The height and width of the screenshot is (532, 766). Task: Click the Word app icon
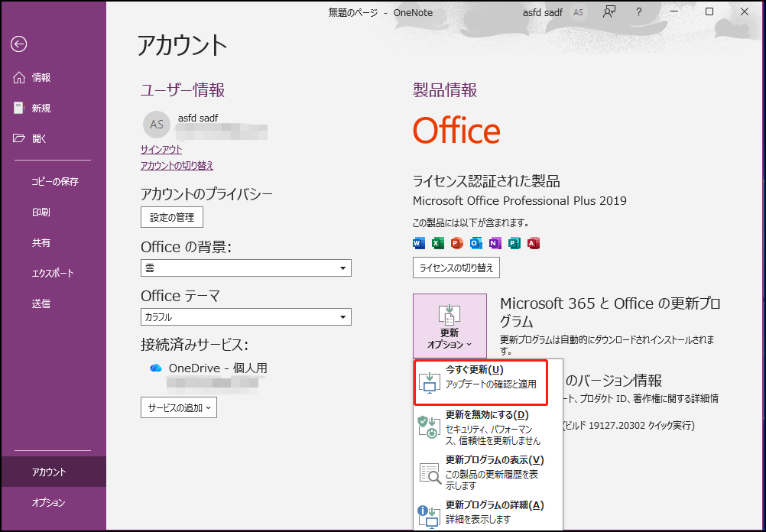(419, 243)
